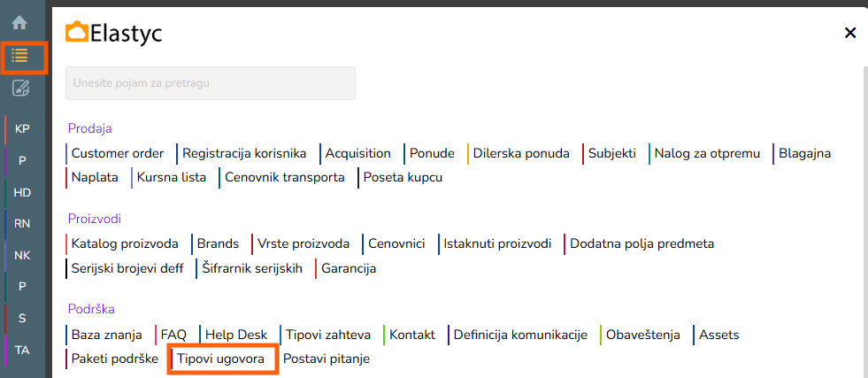Open the Help Desk link
Image resolution: width=868 pixels, height=378 pixels.
click(235, 335)
